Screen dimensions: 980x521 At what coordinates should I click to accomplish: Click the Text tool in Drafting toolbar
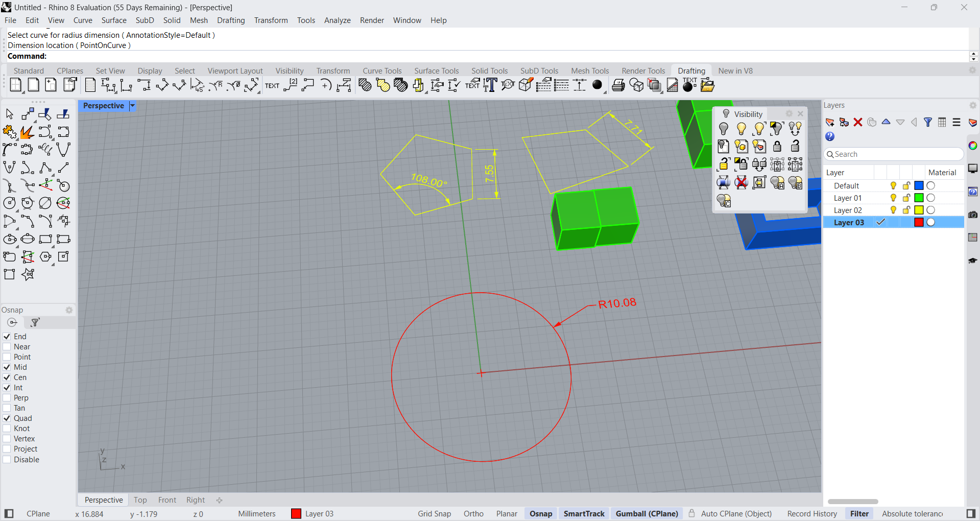coord(272,85)
